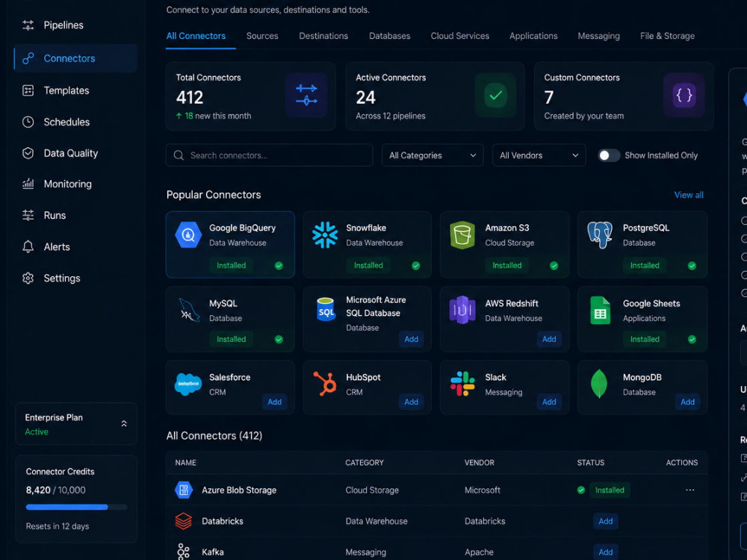Add the Salesforce connector

[274, 402]
